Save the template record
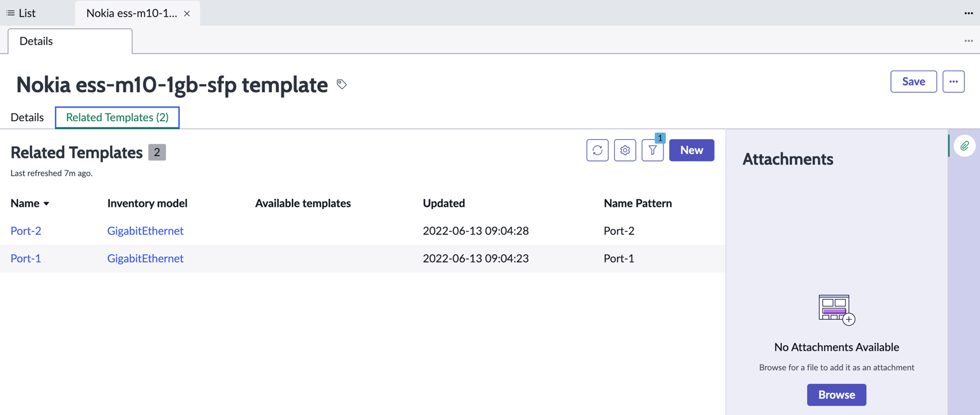The height and width of the screenshot is (415, 980). pos(913,82)
